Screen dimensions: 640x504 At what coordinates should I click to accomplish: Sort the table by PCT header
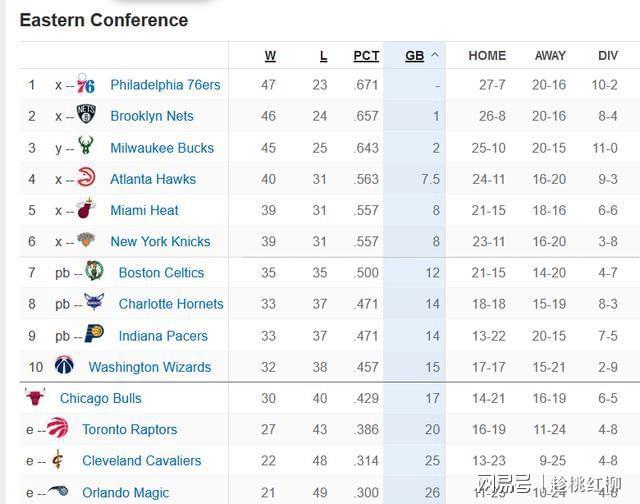(366, 56)
